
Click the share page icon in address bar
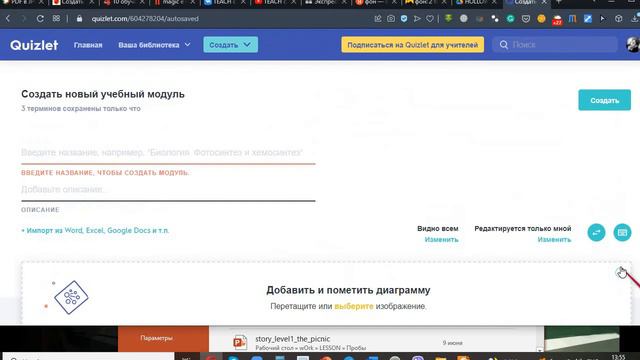click(x=378, y=19)
